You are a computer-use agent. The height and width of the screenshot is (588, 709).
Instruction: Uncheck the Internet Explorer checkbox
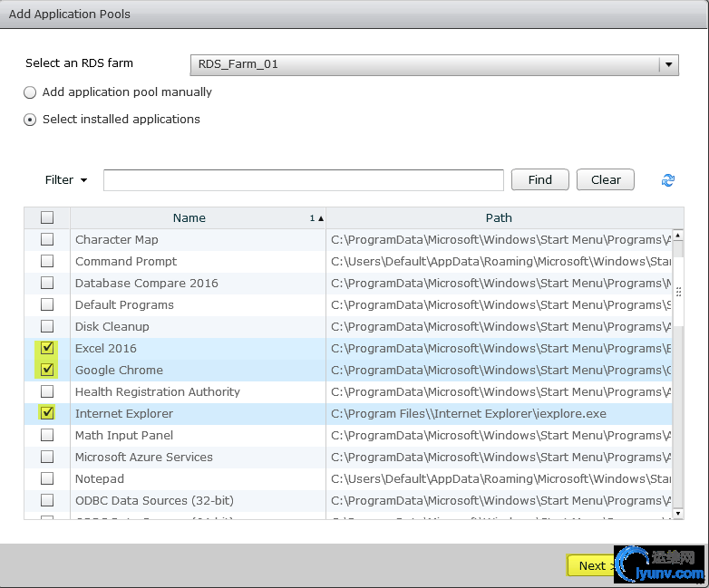(x=47, y=412)
